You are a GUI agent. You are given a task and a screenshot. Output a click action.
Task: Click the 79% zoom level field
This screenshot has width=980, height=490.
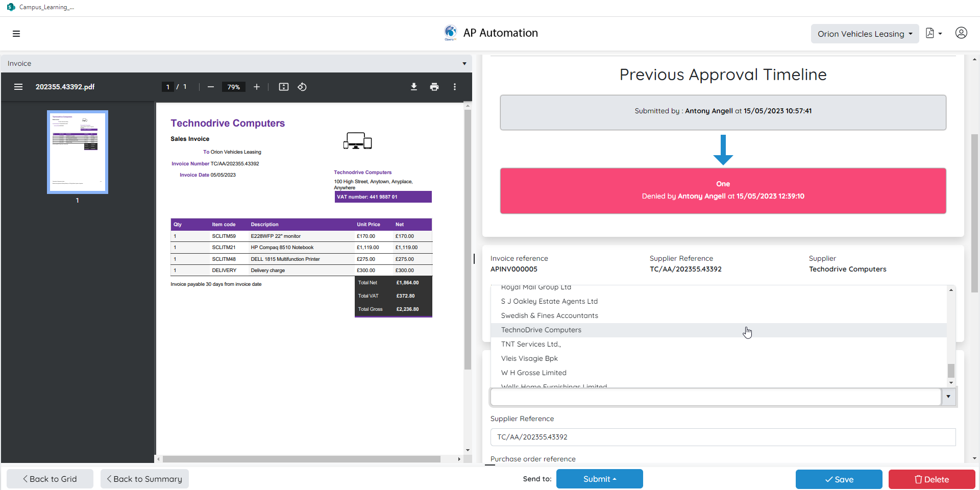tap(233, 87)
